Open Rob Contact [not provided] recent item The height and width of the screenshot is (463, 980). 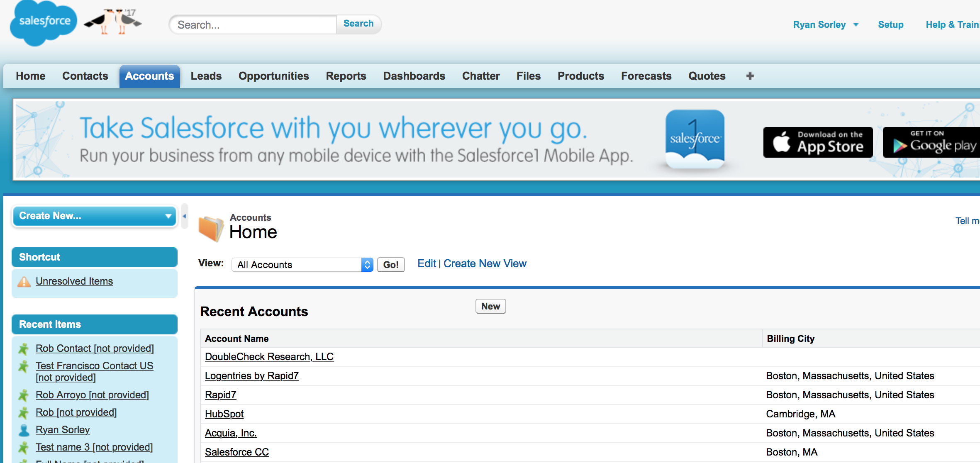pyautogui.click(x=95, y=348)
